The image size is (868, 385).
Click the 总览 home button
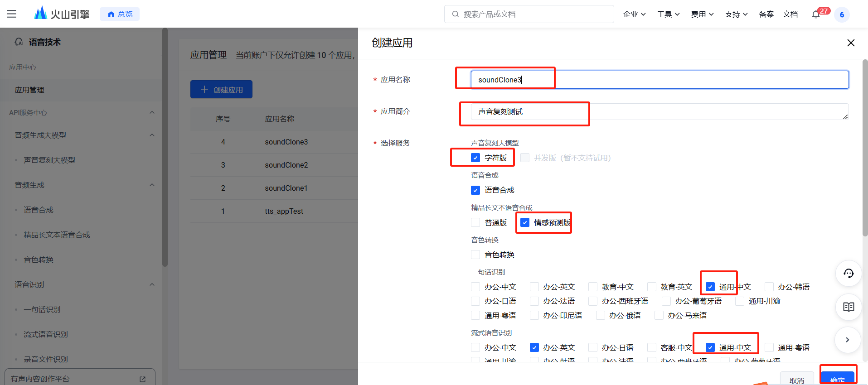tap(120, 14)
